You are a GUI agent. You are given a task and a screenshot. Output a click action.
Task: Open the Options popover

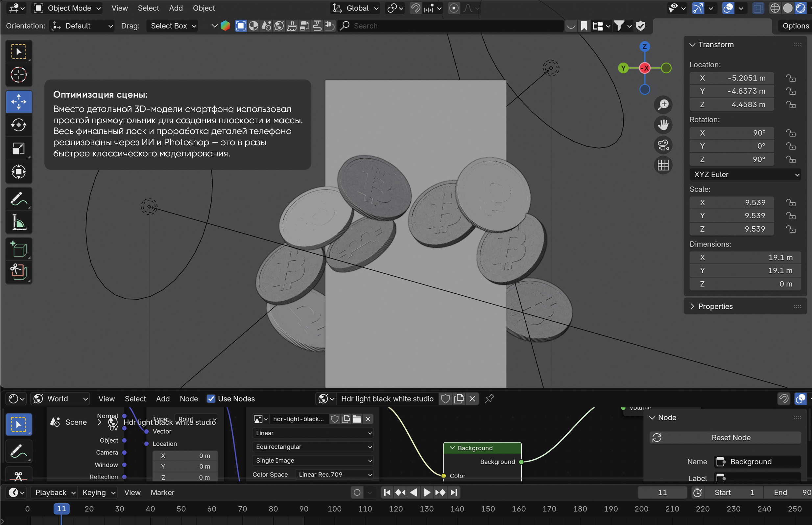(x=795, y=26)
